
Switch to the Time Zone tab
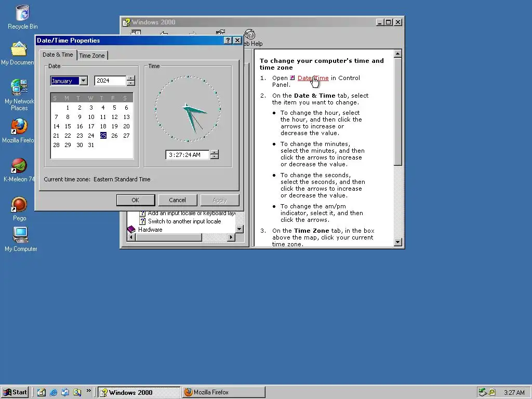pyautogui.click(x=92, y=56)
